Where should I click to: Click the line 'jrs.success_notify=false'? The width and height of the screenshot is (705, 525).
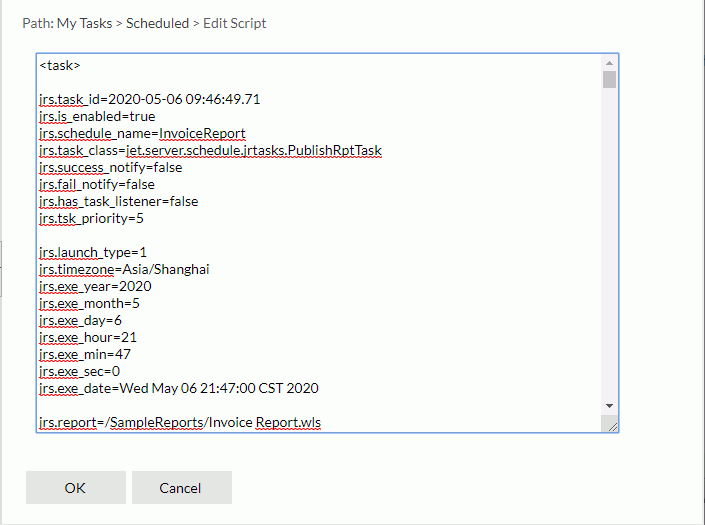(111, 168)
